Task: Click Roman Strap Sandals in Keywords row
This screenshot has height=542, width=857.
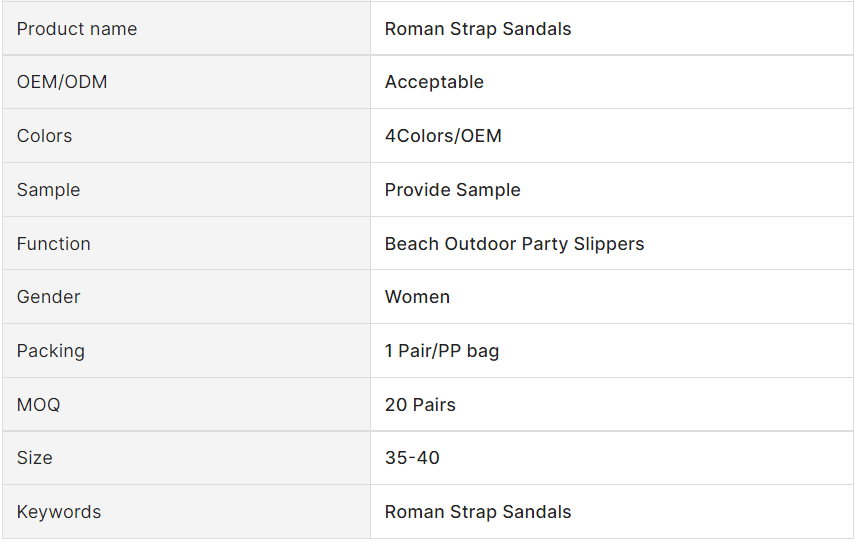Action: (x=478, y=512)
